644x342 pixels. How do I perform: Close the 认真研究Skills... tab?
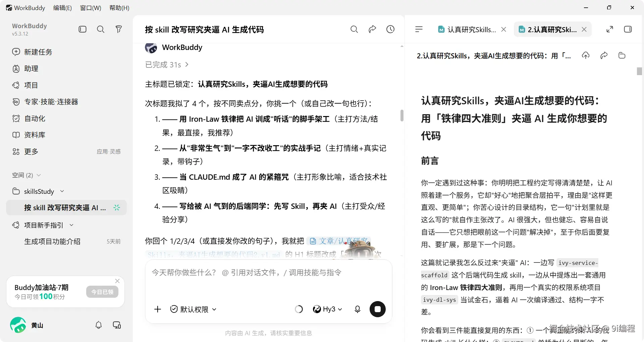tap(503, 30)
